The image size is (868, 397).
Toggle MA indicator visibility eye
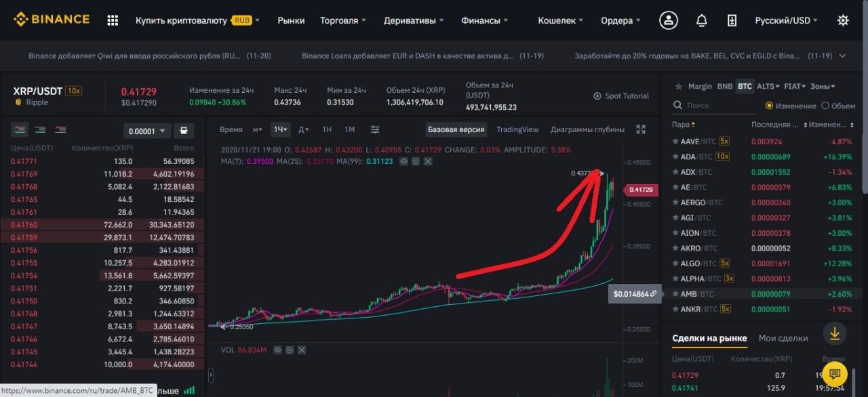(x=404, y=161)
